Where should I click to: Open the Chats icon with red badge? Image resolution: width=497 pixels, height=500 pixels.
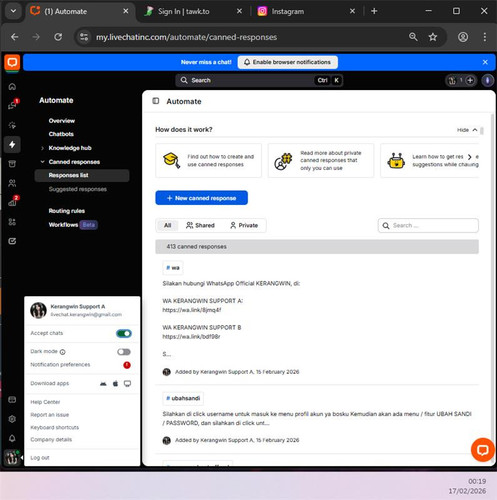(x=12, y=106)
